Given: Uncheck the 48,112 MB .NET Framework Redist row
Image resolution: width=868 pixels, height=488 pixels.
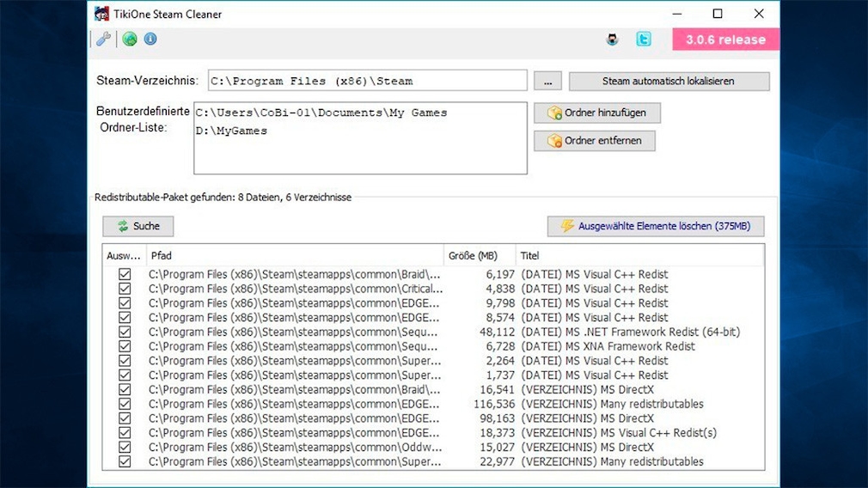Looking at the screenshot, I should point(125,332).
